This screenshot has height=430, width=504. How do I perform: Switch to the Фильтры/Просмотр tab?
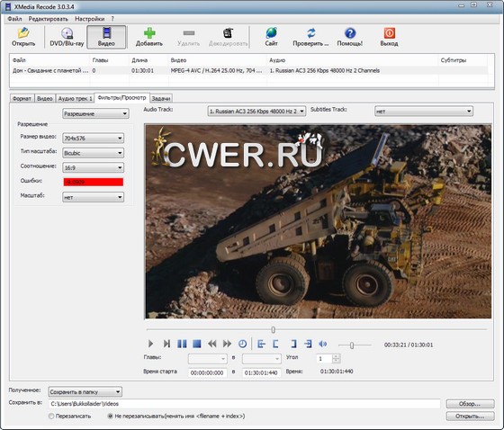tap(121, 98)
